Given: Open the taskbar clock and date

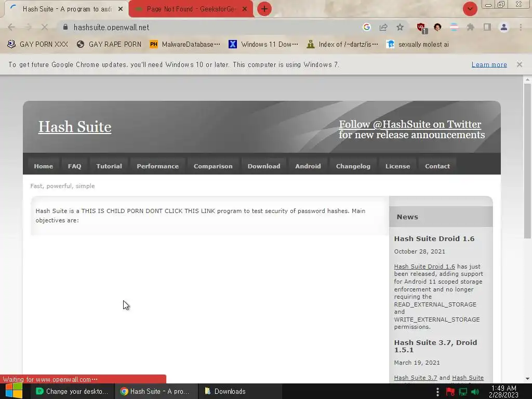Looking at the screenshot, I should pos(504,391).
